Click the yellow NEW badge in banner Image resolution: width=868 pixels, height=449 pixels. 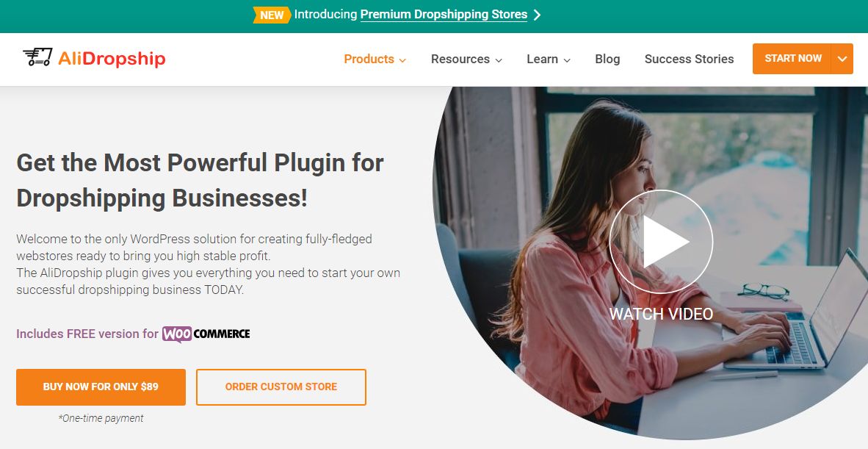(x=272, y=15)
